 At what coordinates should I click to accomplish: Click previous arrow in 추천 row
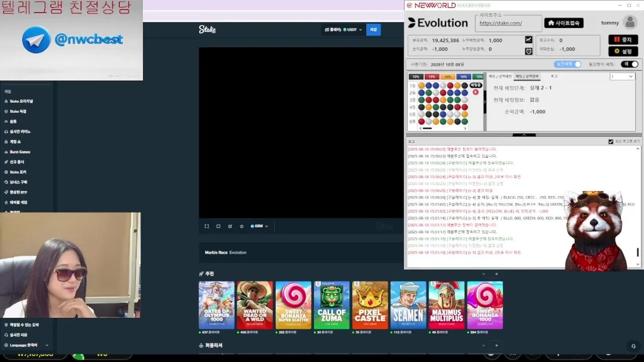484,274
